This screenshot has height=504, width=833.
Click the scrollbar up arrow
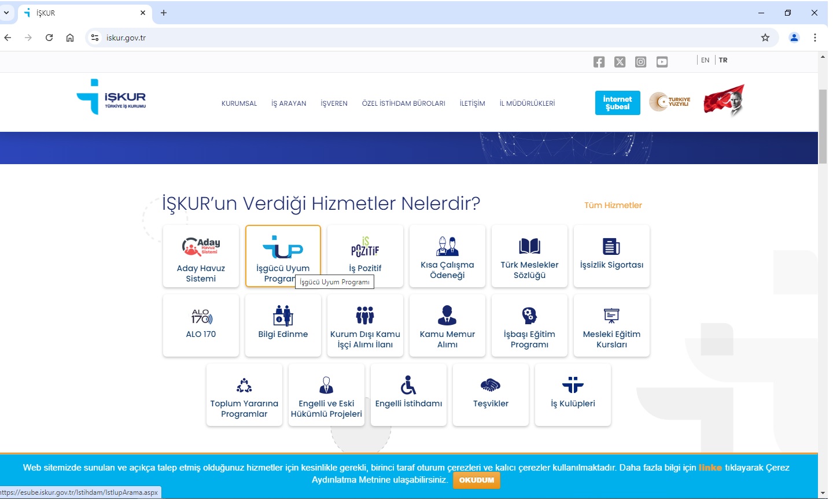click(823, 57)
